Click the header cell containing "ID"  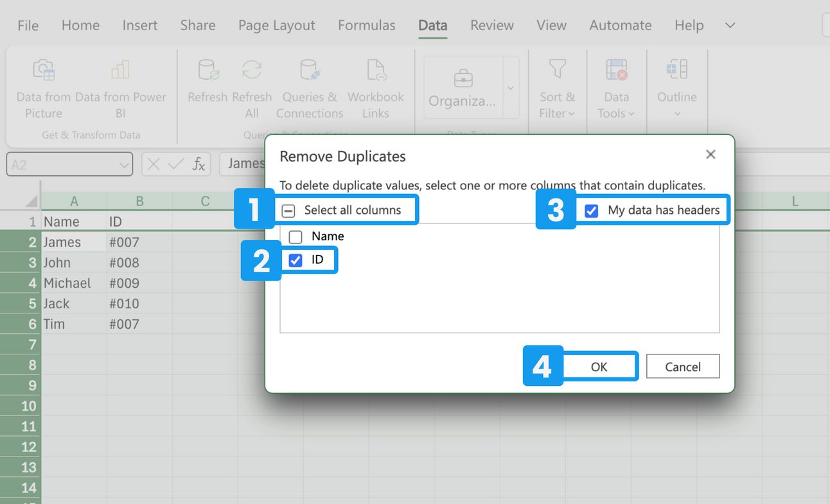[x=139, y=222]
